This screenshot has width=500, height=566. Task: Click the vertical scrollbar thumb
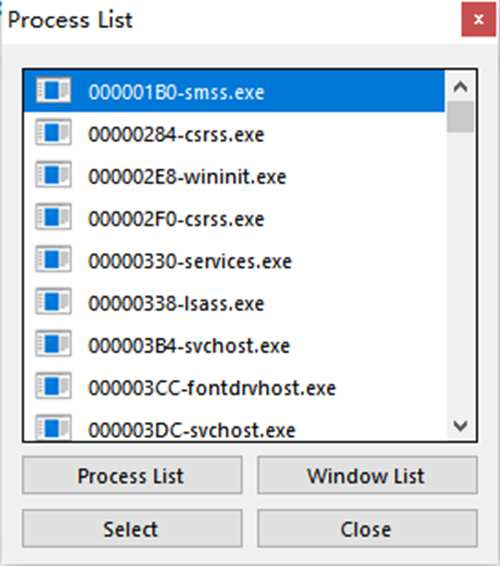[x=460, y=117]
